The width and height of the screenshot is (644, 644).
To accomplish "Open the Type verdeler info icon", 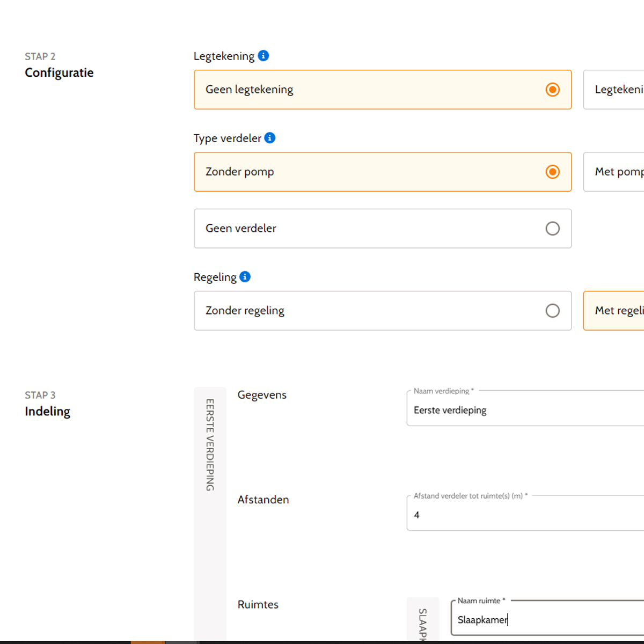I will (270, 138).
